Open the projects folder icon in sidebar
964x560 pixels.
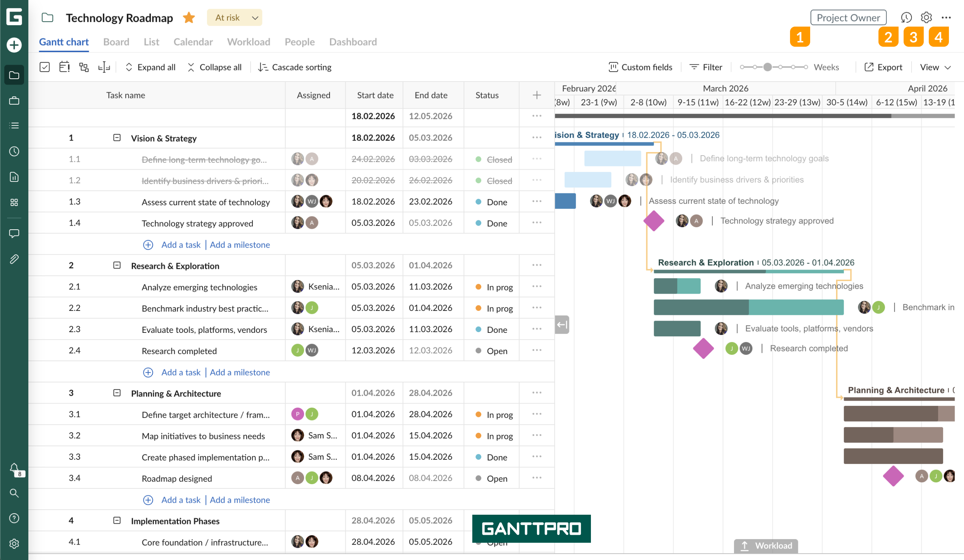(x=14, y=75)
